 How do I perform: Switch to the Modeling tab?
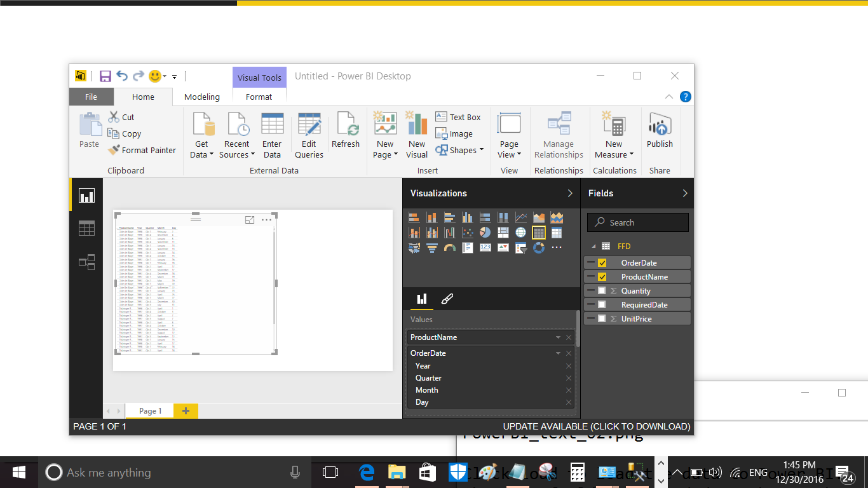[202, 97]
